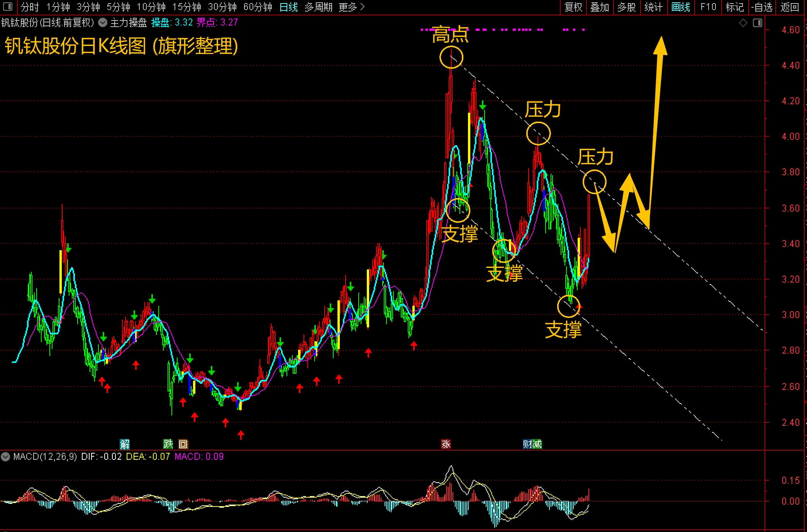Click the 跌 event marker on the chart
The width and height of the screenshot is (807, 532).
pyautogui.click(x=168, y=444)
